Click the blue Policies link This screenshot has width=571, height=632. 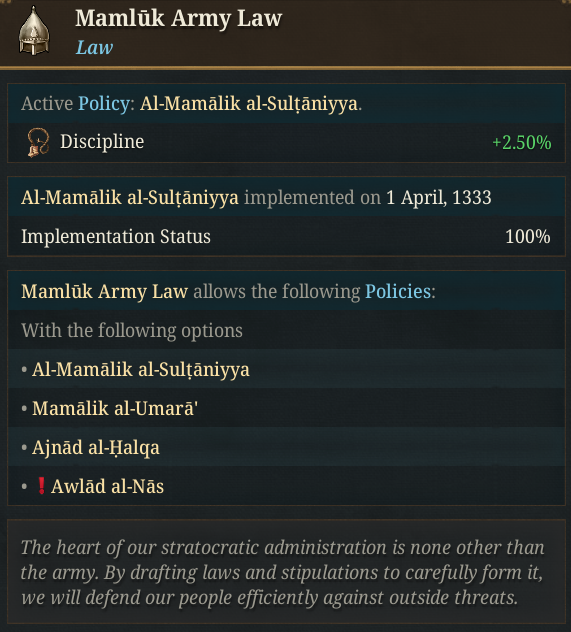(398, 291)
